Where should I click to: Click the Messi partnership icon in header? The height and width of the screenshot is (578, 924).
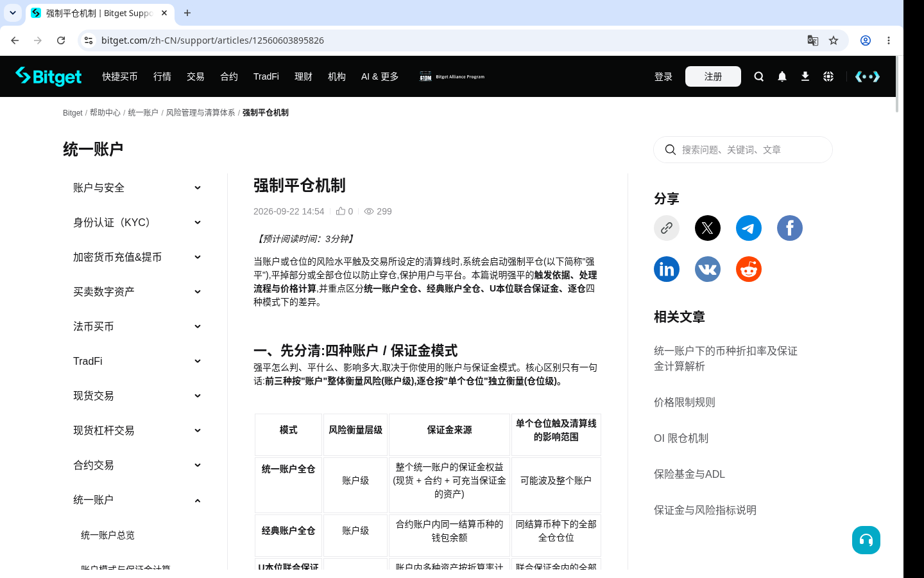click(868, 76)
